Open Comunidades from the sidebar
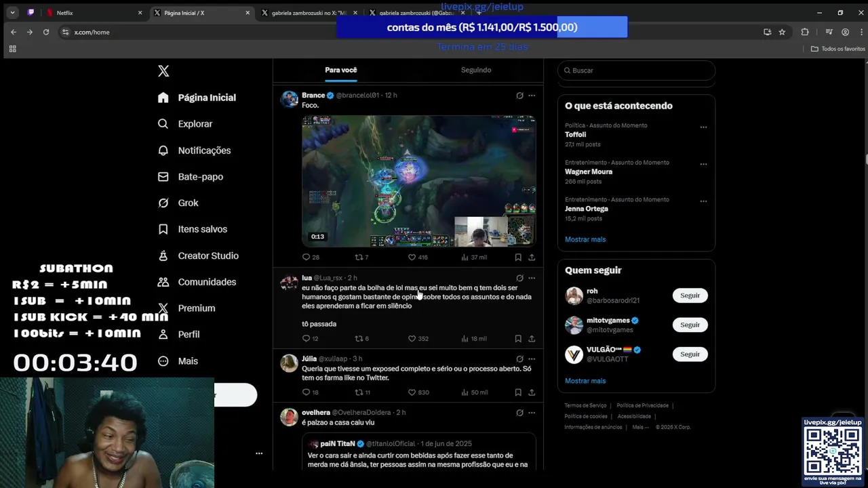This screenshot has height=488, width=868. pyautogui.click(x=197, y=282)
